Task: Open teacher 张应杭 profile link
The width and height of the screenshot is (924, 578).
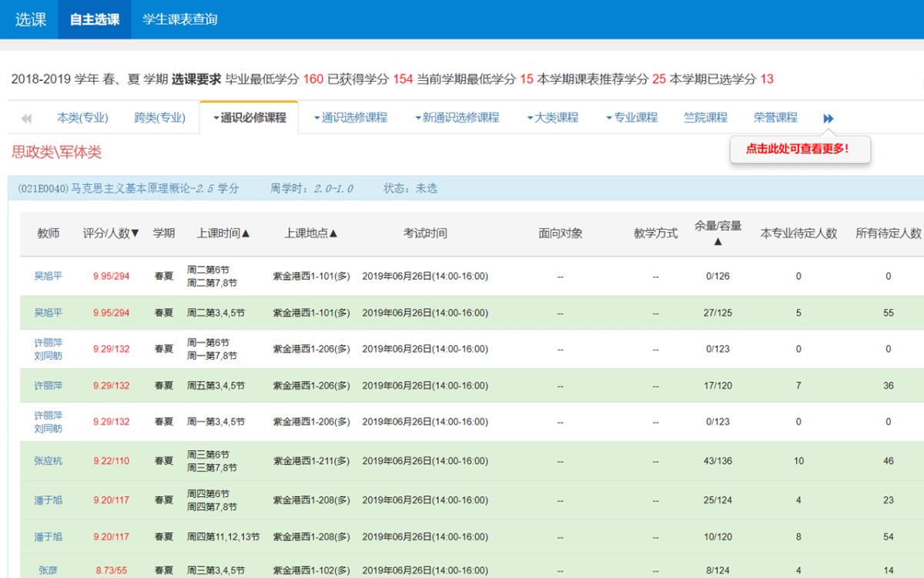Action: point(48,461)
